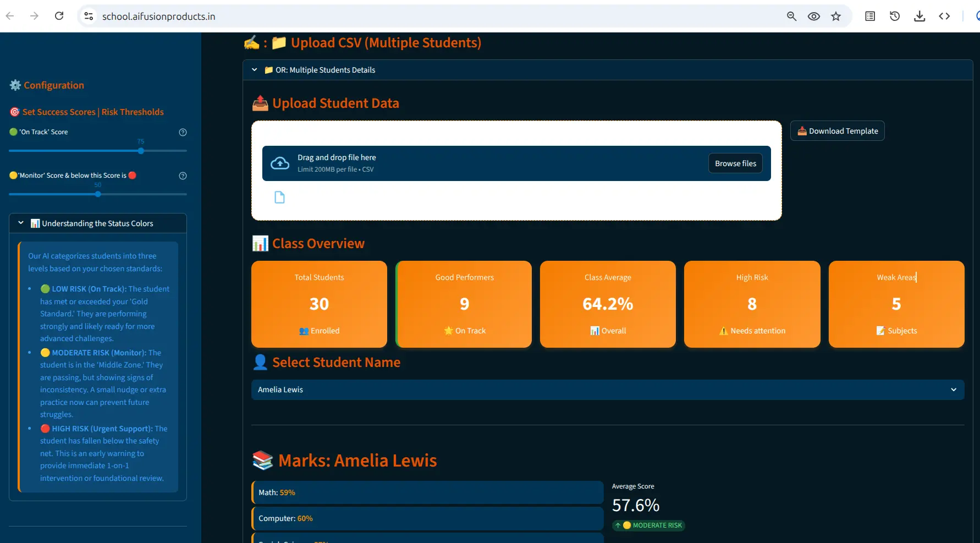Open browser history icon
Screen dimensions: 980x543
click(895, 17)
